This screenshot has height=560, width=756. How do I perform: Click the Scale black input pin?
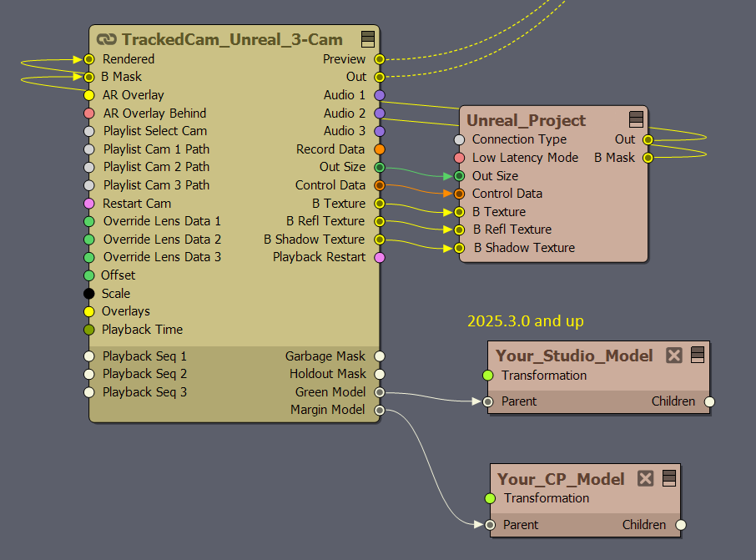(x=89, y=294)
